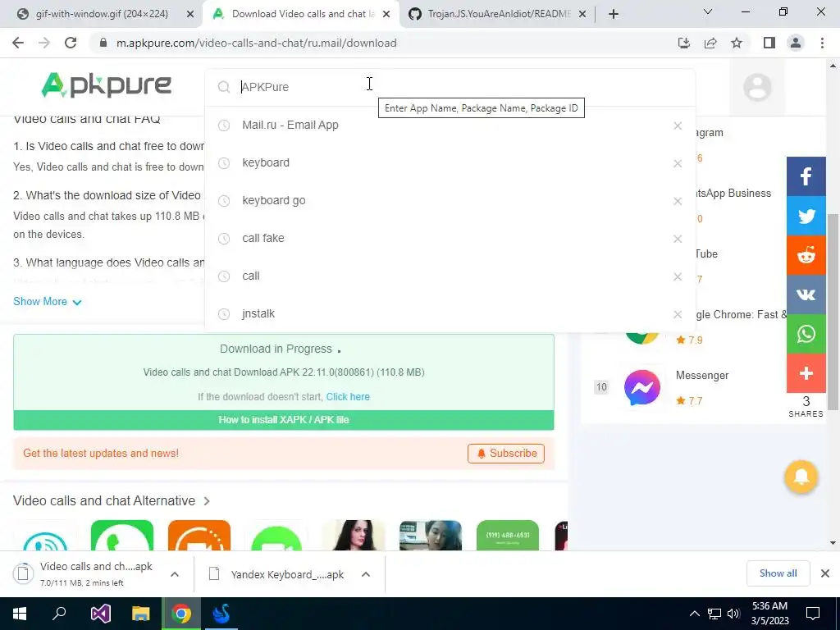Image resolution: width=840 pixels, height=630 pixels.
Task: Subscribe to latest updates and news
Action: [x=505, y=453]
